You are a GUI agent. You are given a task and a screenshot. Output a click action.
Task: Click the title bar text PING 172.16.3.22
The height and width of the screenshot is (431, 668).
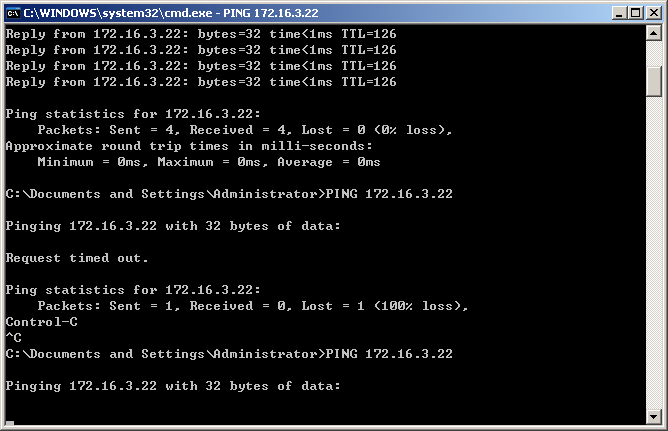point(271,13)
